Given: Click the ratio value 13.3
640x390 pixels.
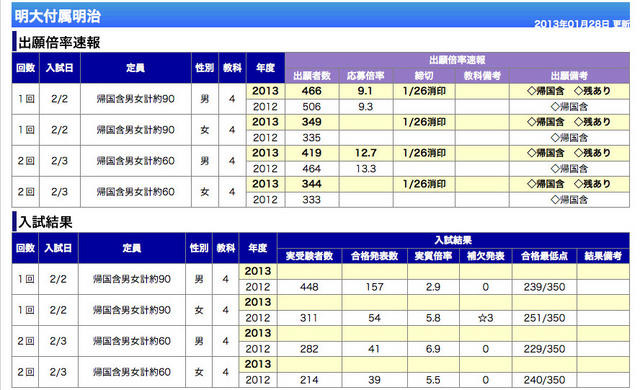Looking at the screenshot, I should [x=366, y=169].
